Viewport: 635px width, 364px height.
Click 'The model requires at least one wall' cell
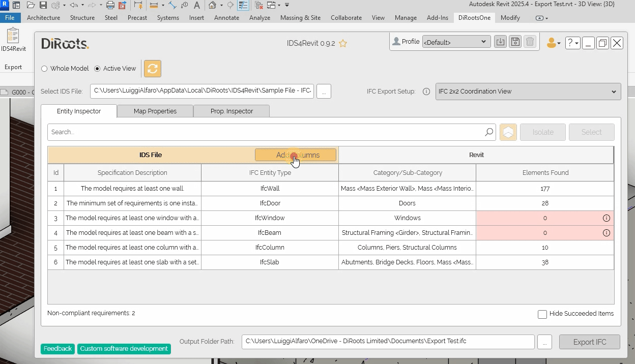point(132,189)
